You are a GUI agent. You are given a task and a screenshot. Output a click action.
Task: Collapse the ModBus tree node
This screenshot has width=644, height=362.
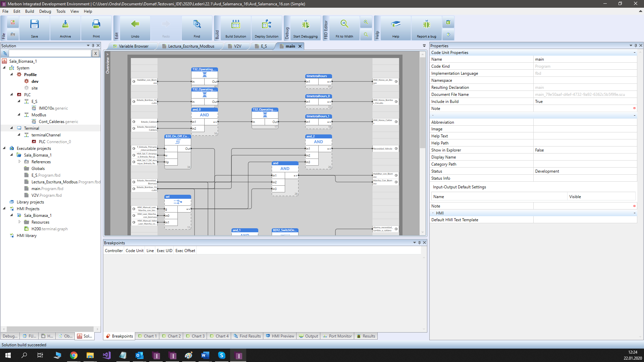[x=19, y=115]
